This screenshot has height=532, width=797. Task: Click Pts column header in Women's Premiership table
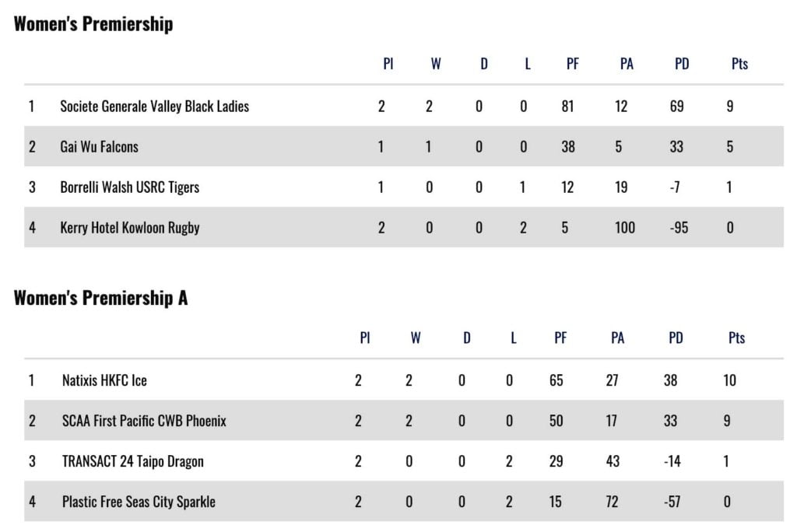coord(739,65)
